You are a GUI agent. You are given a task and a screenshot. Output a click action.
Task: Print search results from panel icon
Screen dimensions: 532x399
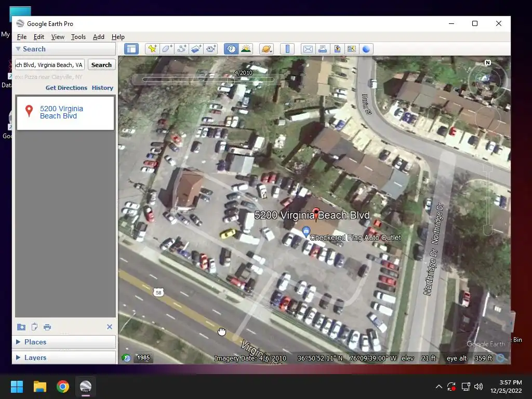47,327
